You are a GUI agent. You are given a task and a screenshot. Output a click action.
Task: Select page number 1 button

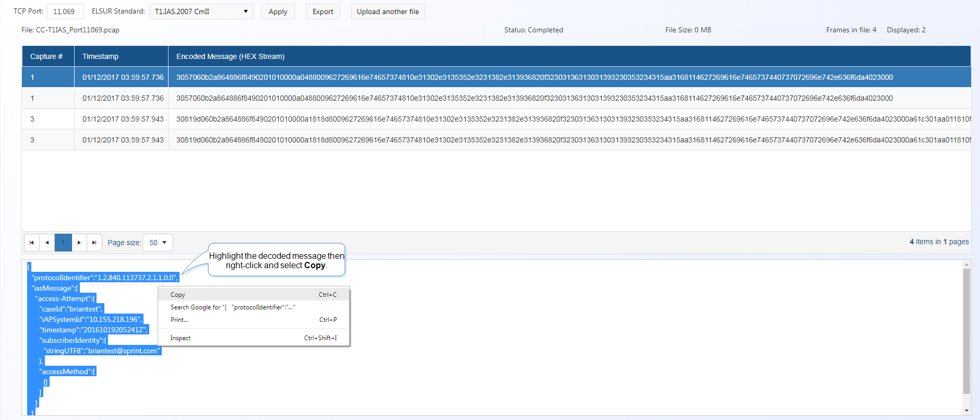coord(63,243)
